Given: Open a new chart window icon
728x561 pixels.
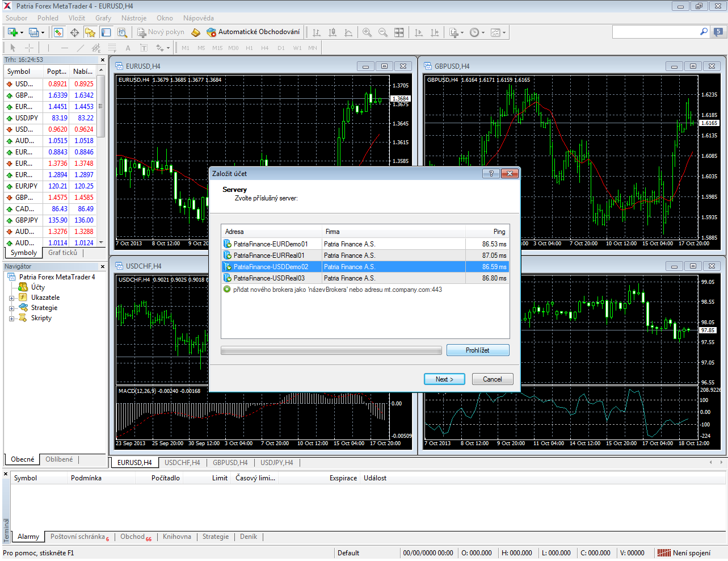Looking at the screenshot, I should (x=12, y=32).
